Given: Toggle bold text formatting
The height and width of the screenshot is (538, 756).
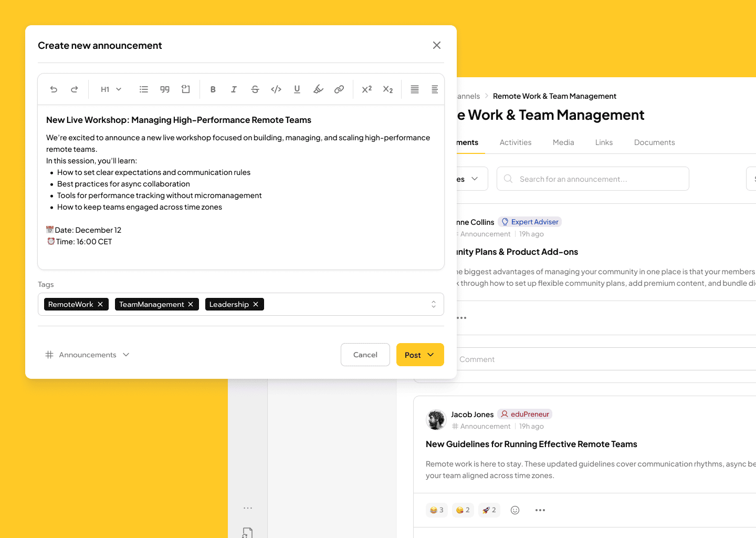Looking at the screenshot, I should [213, 89].
